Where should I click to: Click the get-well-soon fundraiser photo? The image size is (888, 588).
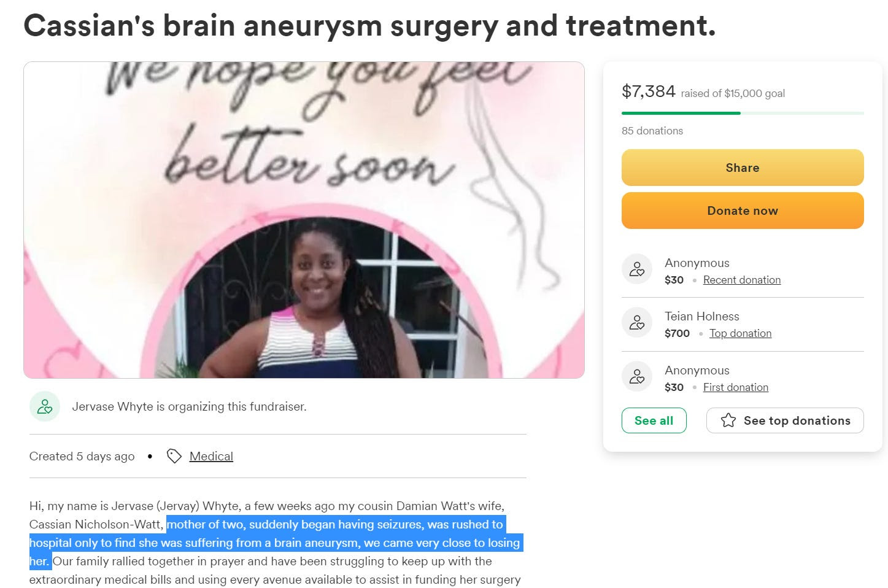coord(304,220)
